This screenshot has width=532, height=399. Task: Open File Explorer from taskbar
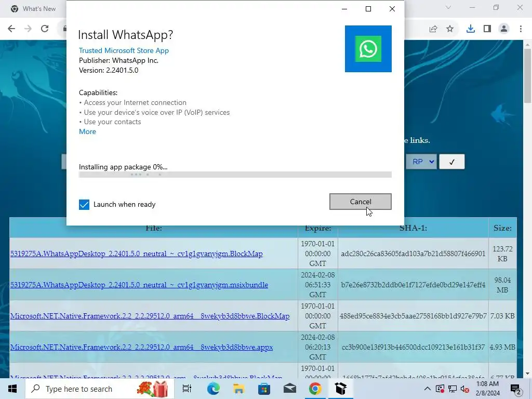238,389
